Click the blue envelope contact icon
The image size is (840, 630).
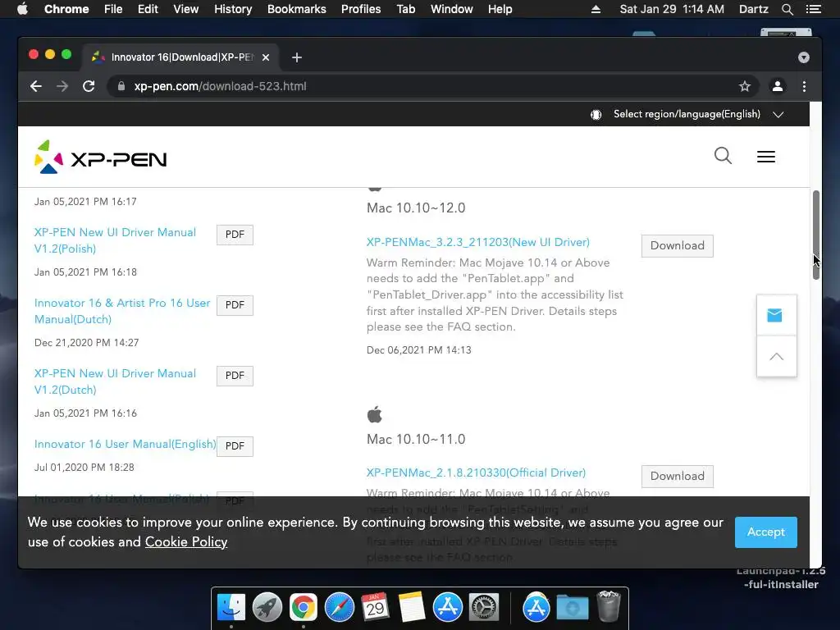coord(774,316)
